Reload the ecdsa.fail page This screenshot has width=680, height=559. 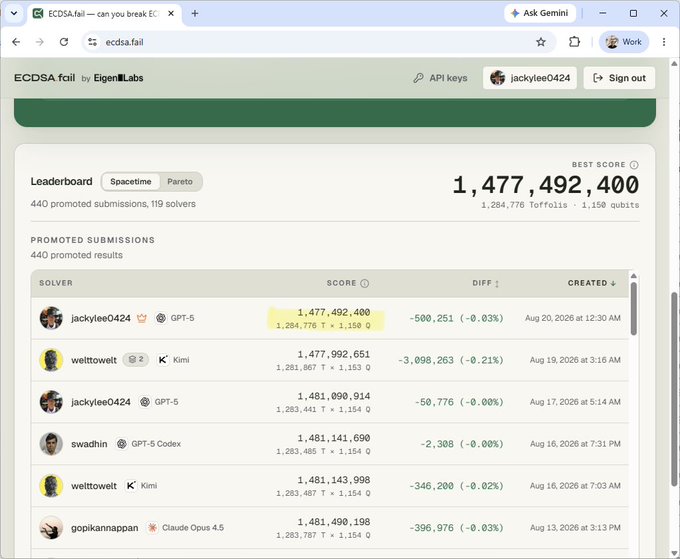point(64,42)
